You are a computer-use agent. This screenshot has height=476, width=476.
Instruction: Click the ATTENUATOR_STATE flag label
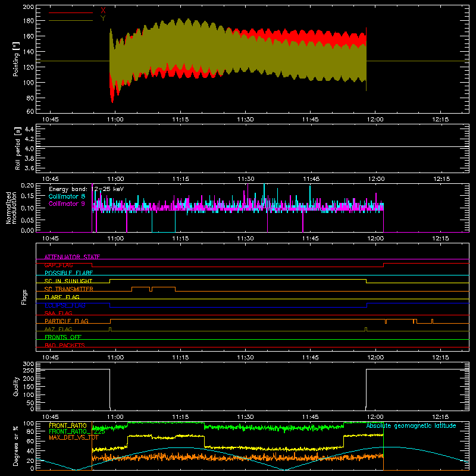(72, 257)
